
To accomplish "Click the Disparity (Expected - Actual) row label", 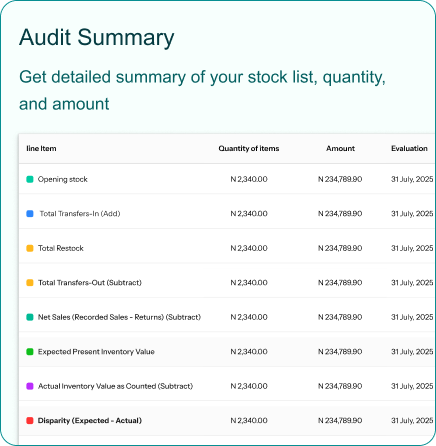I will 90,421.
